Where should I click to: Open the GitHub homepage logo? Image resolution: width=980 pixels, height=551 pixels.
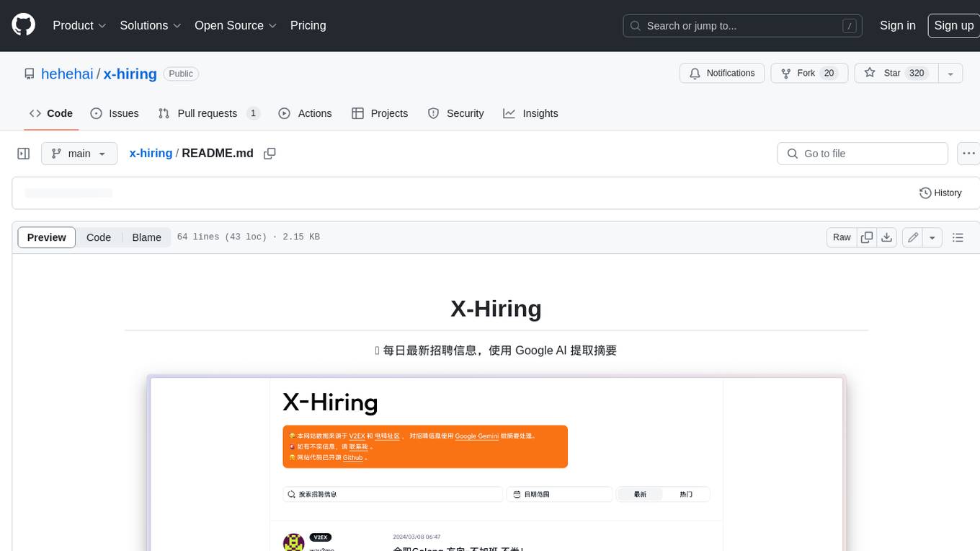tap(23, 25)
